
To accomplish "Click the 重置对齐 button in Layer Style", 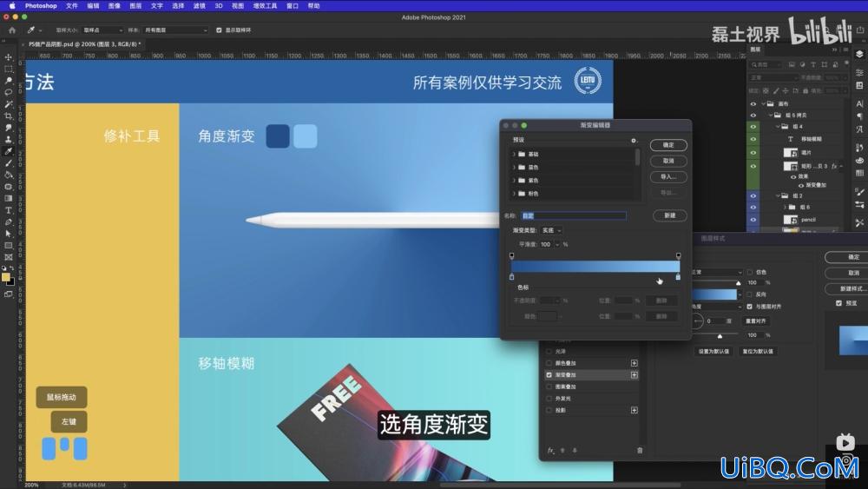I will point(756,321).
